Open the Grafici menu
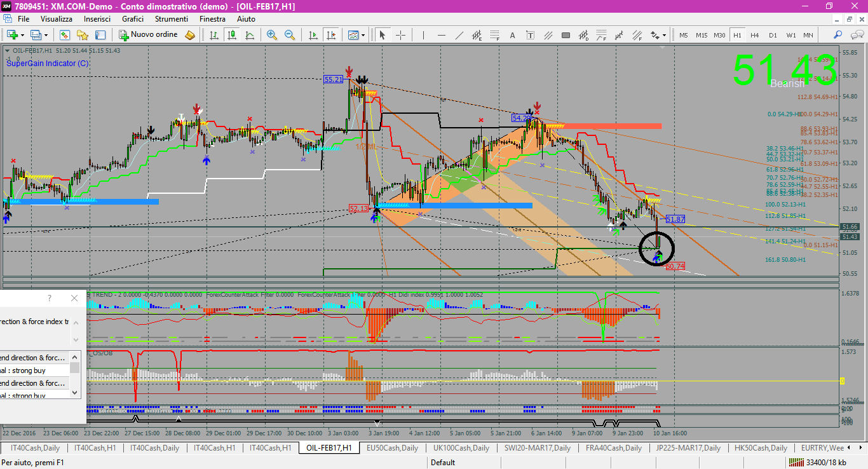This screenshot has width=868, height=469. (133, 19)
